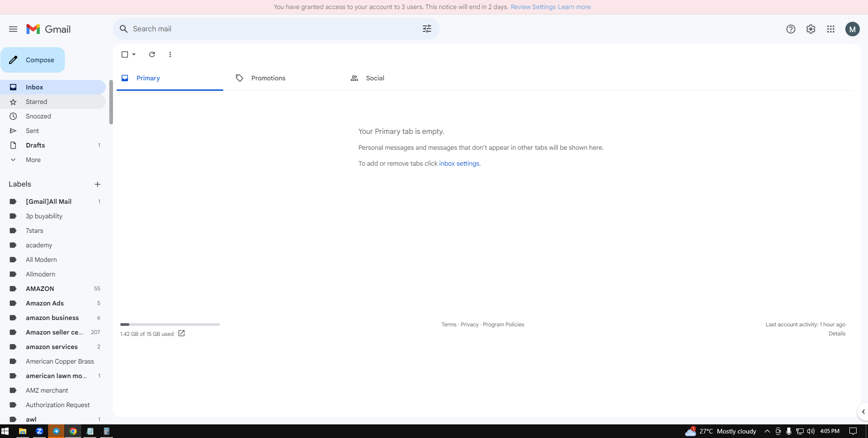
Task: Click the 4:05 PM taskbar clock
Action: (x=830, y=431)
